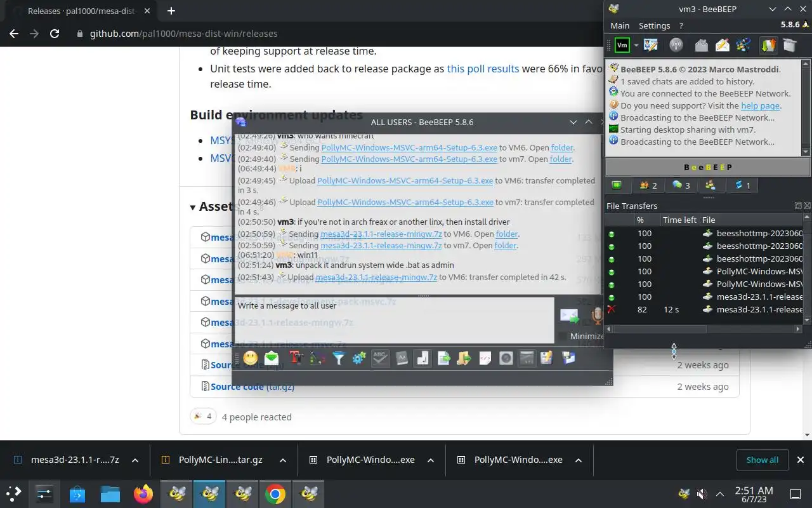Click the create group people icon in BeeBEEP toolbar

pos(743,45)
